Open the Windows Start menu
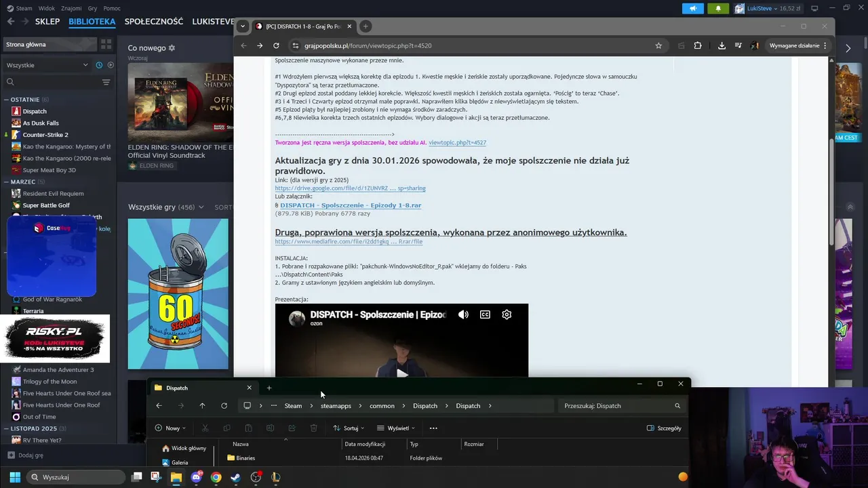The width and height of the screenshot is (868, 488). point(15,477)
